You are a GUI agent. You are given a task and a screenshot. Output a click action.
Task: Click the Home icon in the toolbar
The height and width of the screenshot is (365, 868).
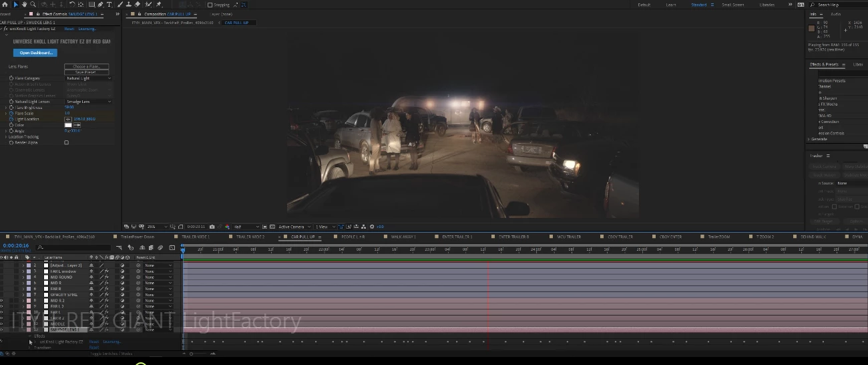point(5,4)
